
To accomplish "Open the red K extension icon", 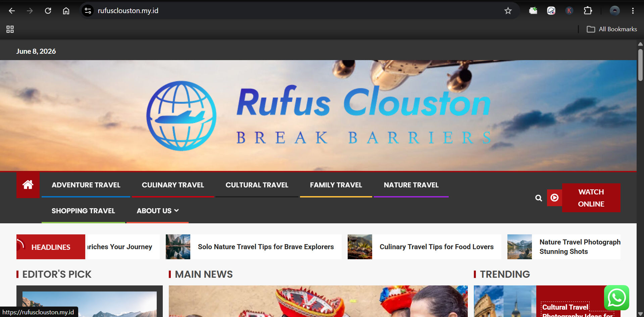I will 569,11.
